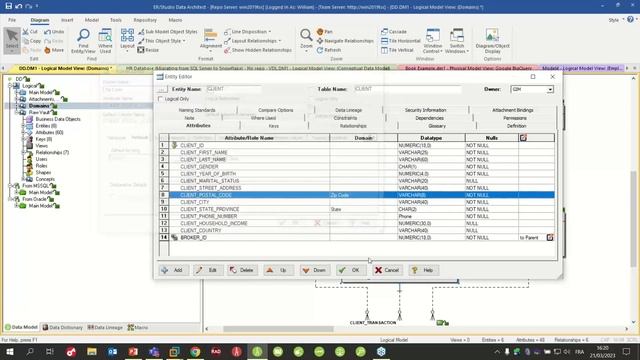Click Show Hidden Relationships
The width and height of the screenshot is (640, 360).
tap(258, 50)
